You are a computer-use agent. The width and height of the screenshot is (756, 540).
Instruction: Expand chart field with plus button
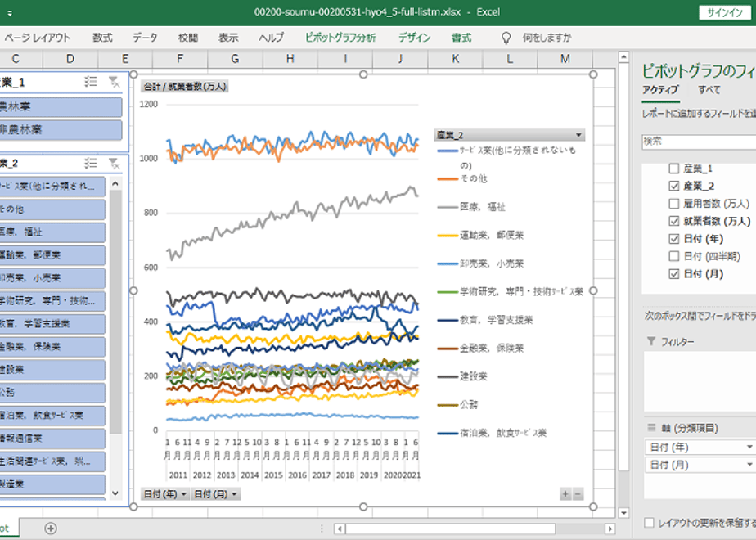(x=565, y=493)
